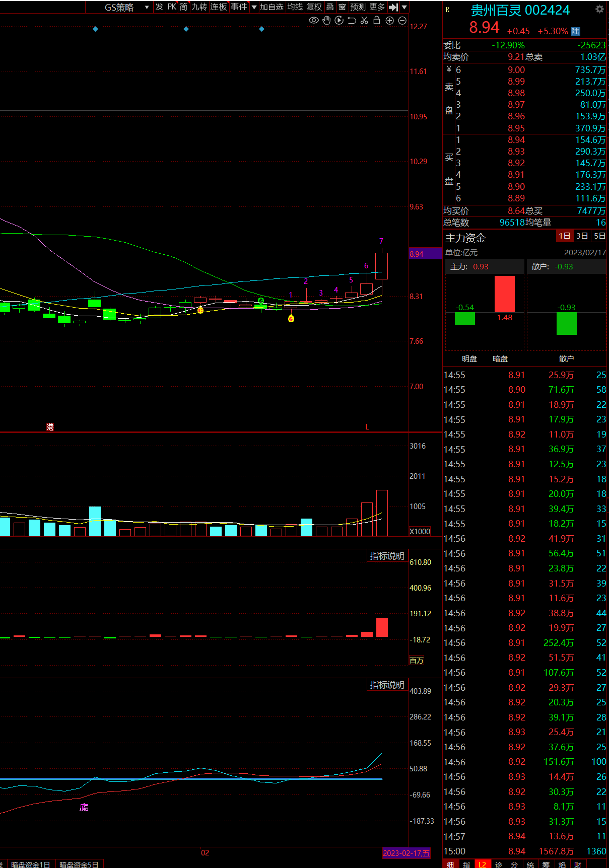Expand the dropdown arrow after 事件
The image size is (609, 868).
(254, 7)
